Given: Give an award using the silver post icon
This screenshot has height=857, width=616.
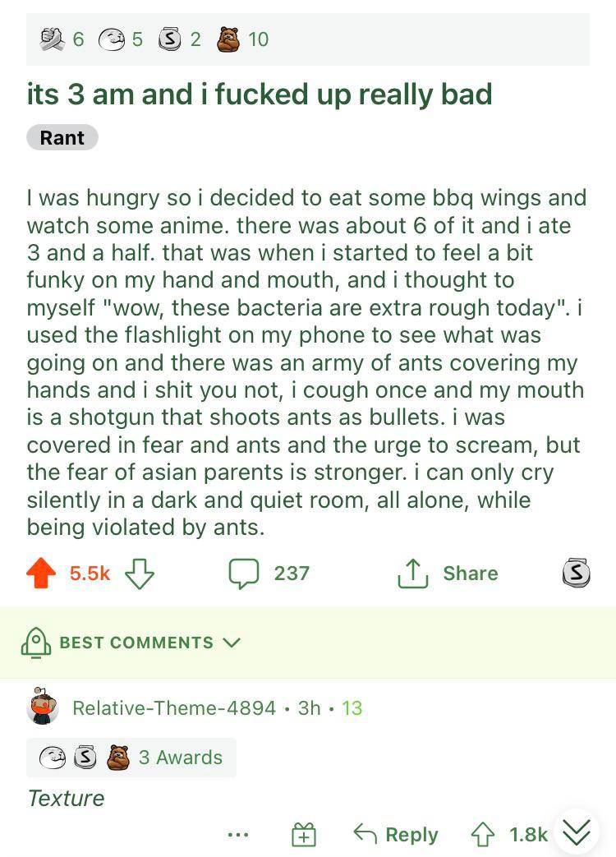Looking at the screenshot, I should pyautogui.click(x=576, y=573).
